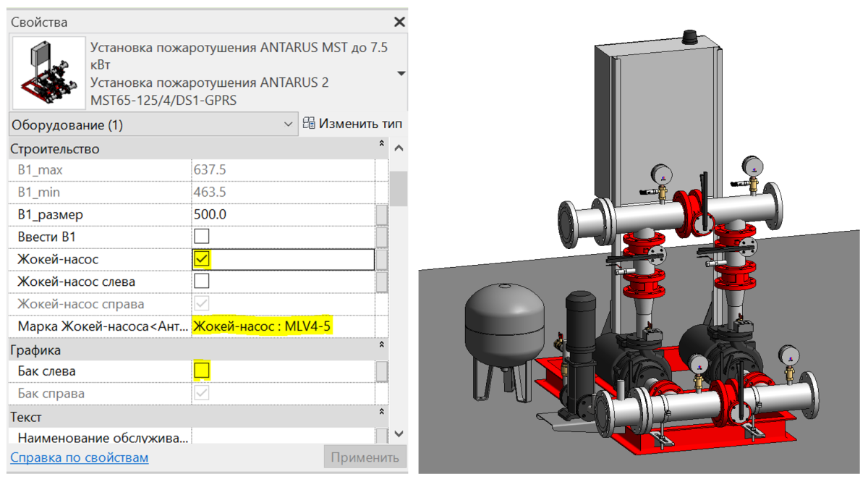Click the associate button beside B1_размер
Screen dimensions: 868x482
pyautogui.click(x=381, y=215)
